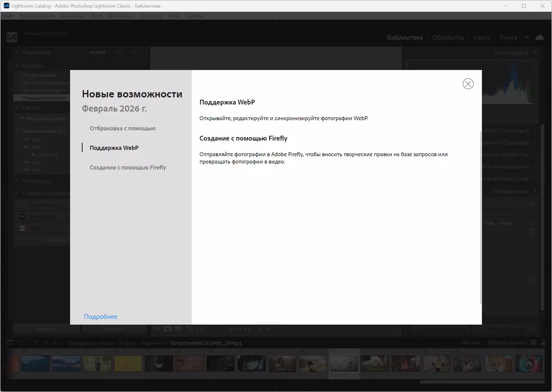552x392 pixels.
Task: Open the Метаданные menu
Action: pyautogui.click(x=121, y=16)
